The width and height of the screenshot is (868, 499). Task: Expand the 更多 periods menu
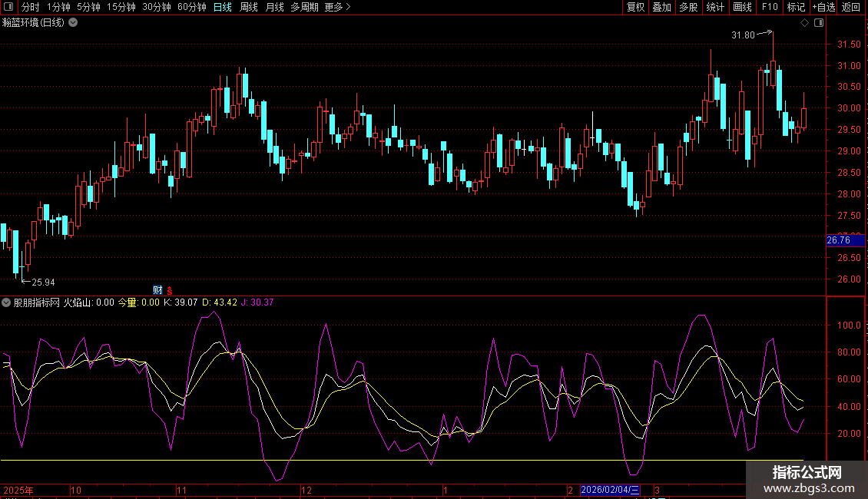click(x=337, y=7)
